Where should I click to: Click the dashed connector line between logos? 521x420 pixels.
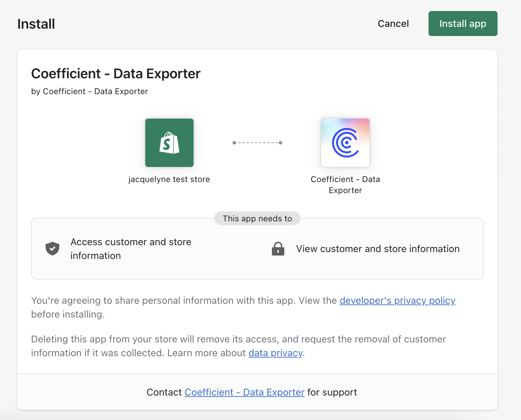pyautogui.click(x=257, y=143)
